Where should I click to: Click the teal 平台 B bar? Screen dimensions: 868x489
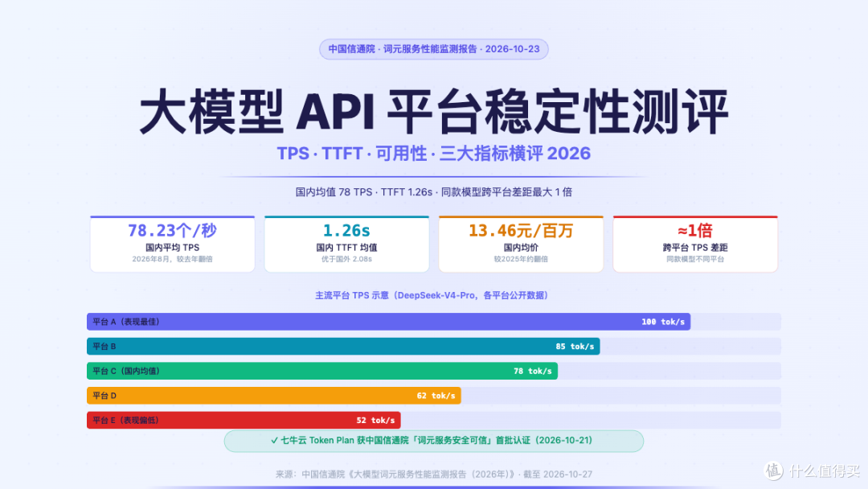tap(343, 347)
